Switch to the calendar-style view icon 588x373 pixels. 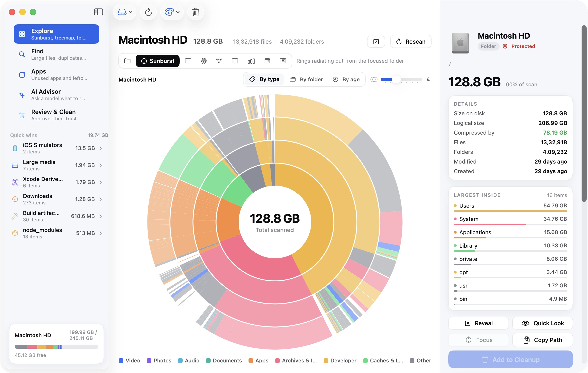click(267, 61)
